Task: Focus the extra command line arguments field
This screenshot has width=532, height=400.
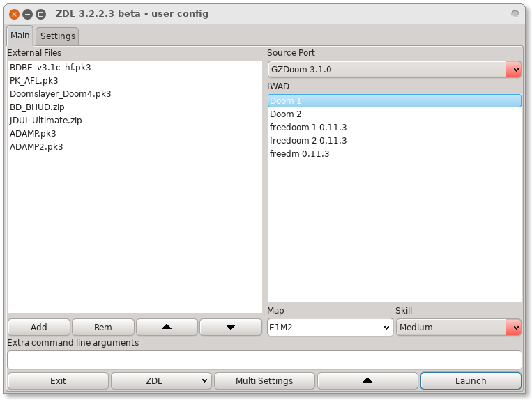Action: click(x=265, y=360)
